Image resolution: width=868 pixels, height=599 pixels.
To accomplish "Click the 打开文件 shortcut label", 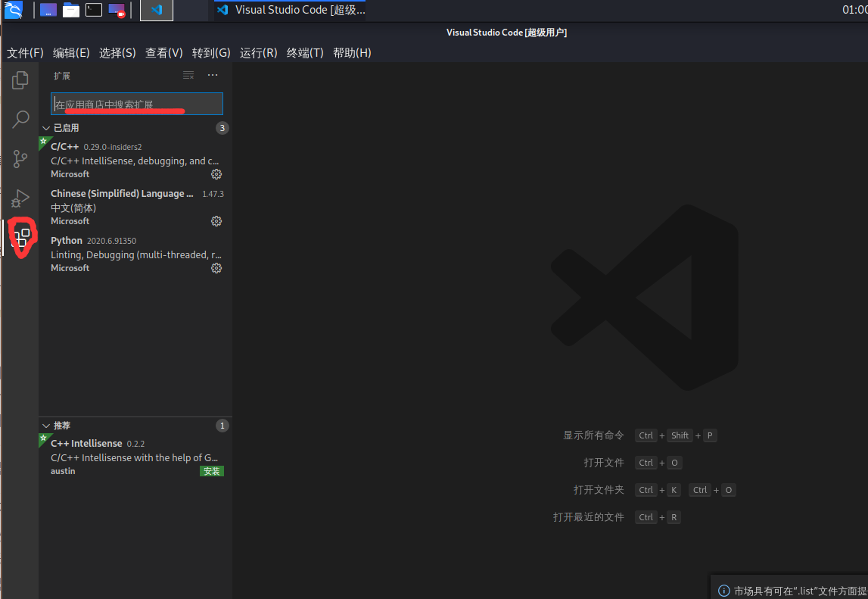I will (x=604, y=463).
